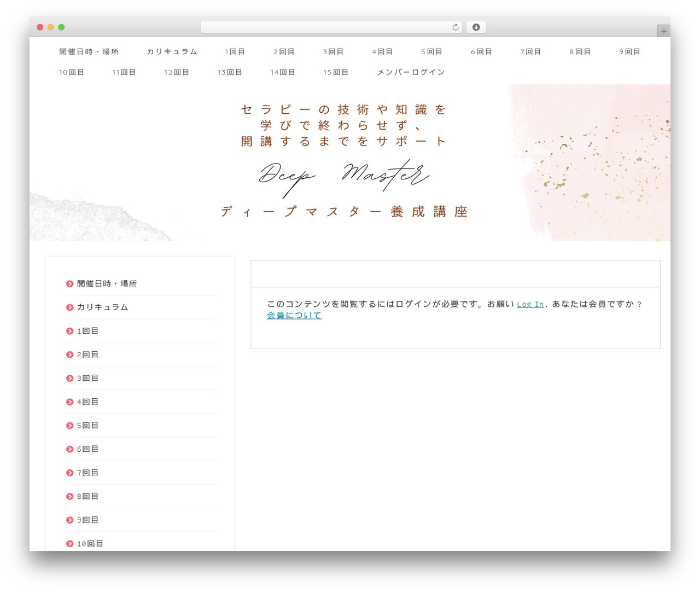
Task: Open sidebar link 8回目
Action: tap(87, 497)
